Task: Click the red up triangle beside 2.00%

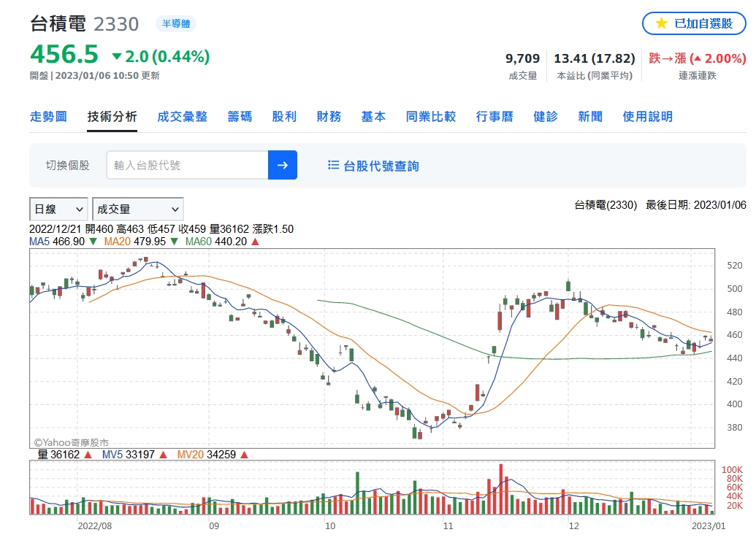Action: pos(696,59)
